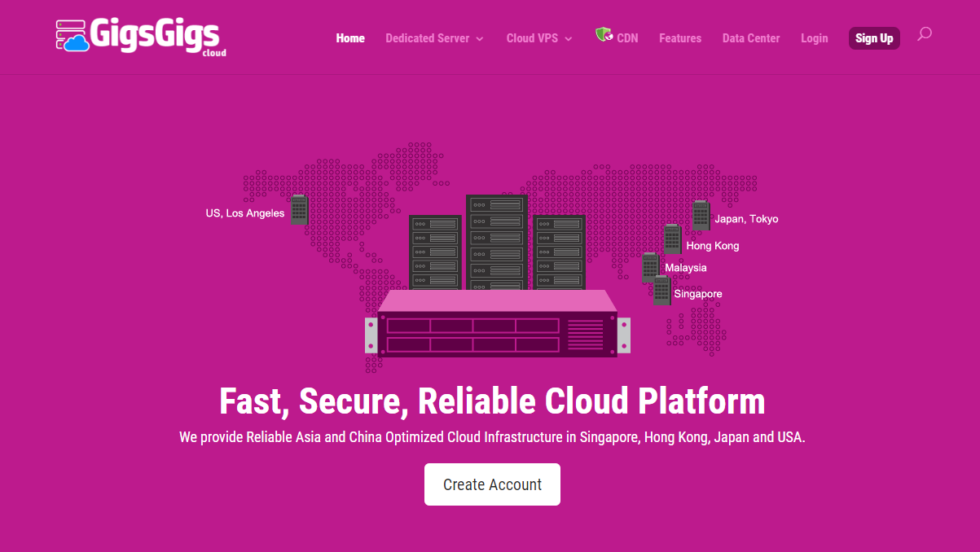Click the US, Los Angeles location label
Viewport: 980px width, 552px height.
tap(245, 213)
